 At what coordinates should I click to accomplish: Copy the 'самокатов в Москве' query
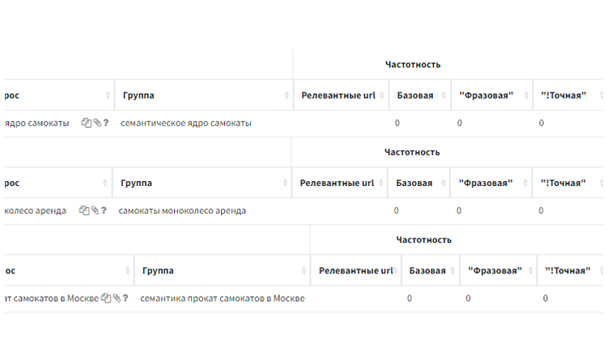click(x=105, y=298)
